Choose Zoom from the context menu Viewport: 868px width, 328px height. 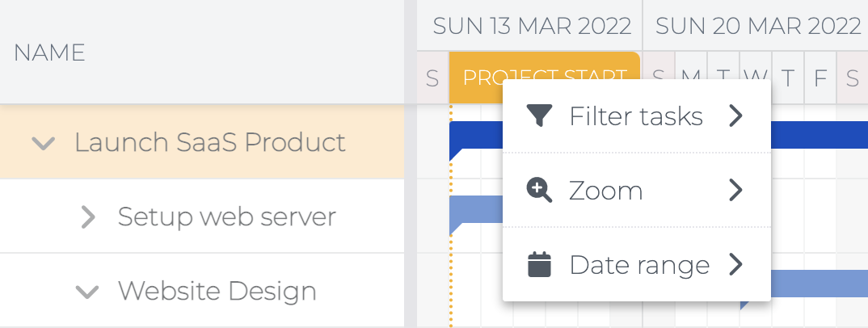point(637,191)
